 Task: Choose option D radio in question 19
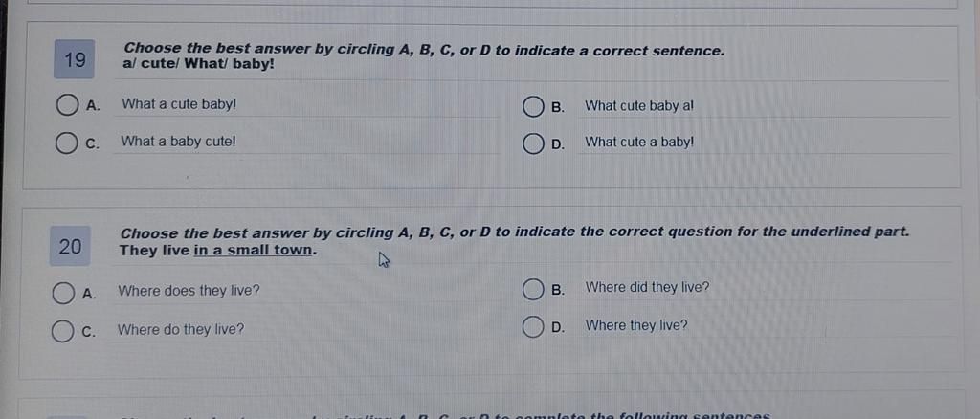[532, 144]
